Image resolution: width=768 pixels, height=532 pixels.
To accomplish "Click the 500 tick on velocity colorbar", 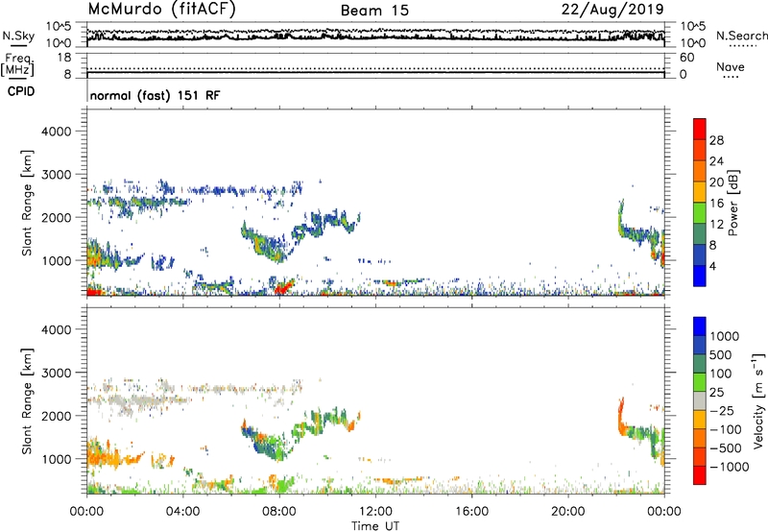I will [720, 355].
